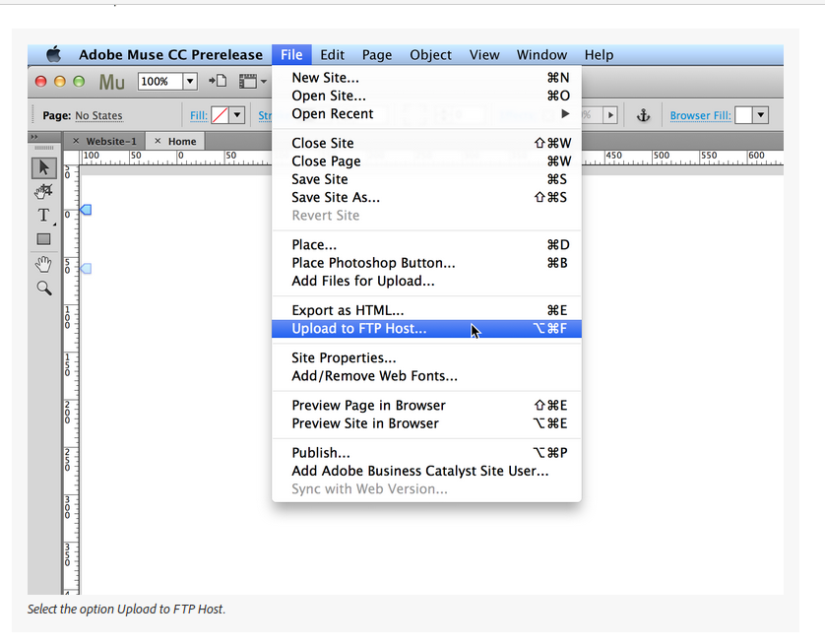825x644 pixels.
Task: Close the Home tab
Action: tap(158, 141)
